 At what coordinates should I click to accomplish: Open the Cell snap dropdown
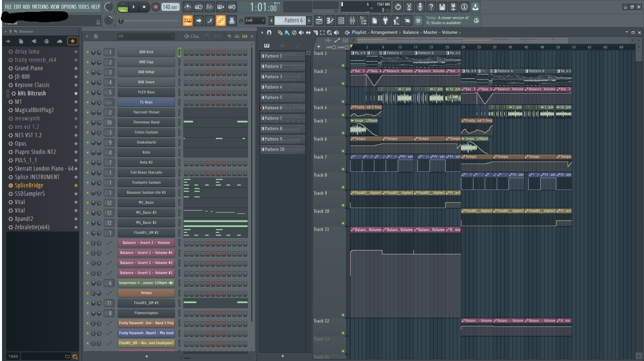(x=255, y=21)
